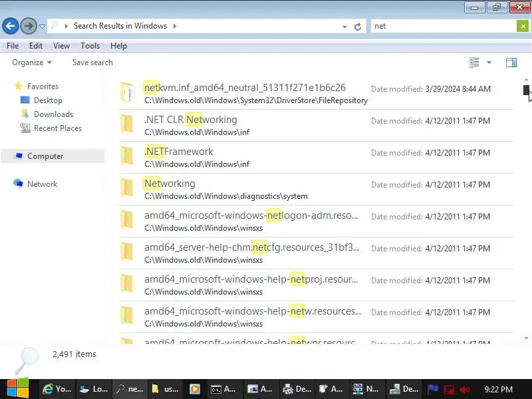Screen dimensions: 532x399
Task: Change view using the view icon
Action: tap(474, 63)
